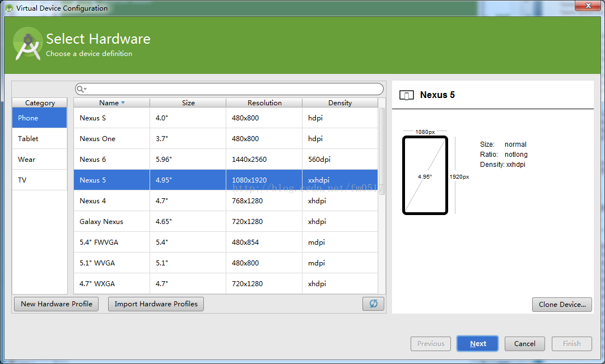Click the Ratio: notlong text in preview

tap(504, 154)
